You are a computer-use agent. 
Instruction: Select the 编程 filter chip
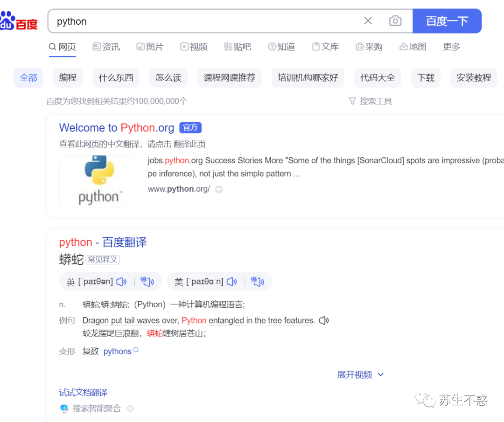[x=68, y=78]
